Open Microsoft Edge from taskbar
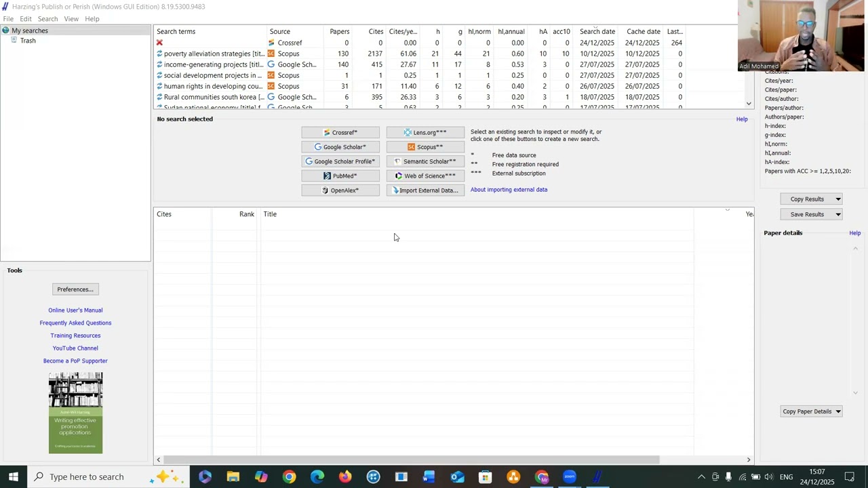This screenshot has width=868, height=488. [317, 477]
